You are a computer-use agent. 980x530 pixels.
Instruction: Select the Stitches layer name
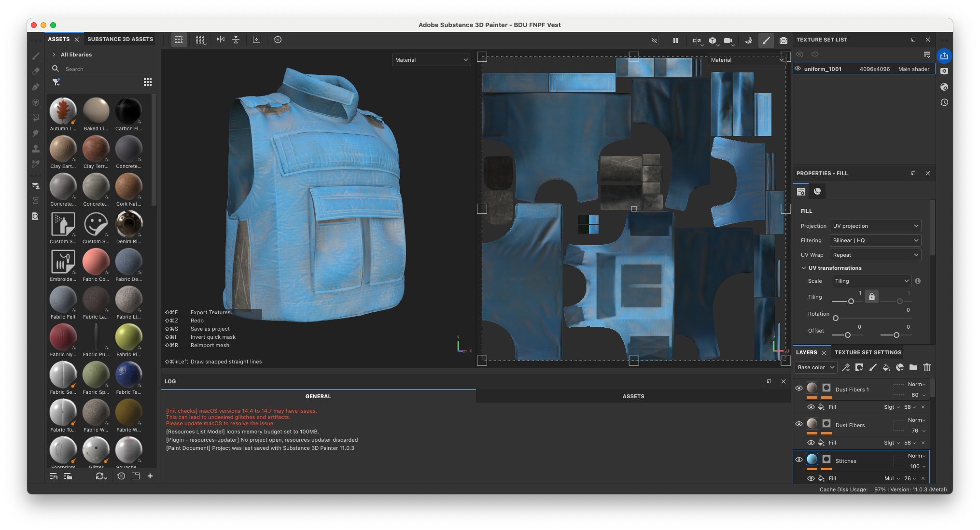click(x=846, y=461)
